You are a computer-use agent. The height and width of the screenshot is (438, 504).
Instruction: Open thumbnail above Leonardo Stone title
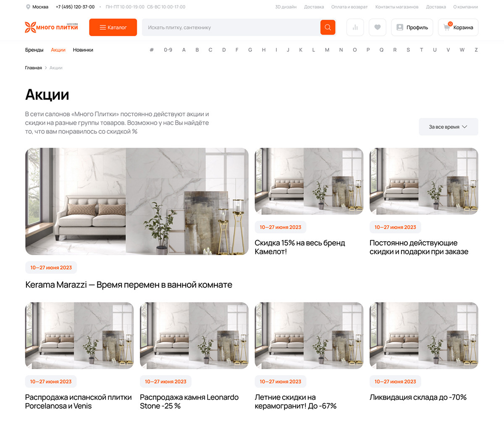194,335
